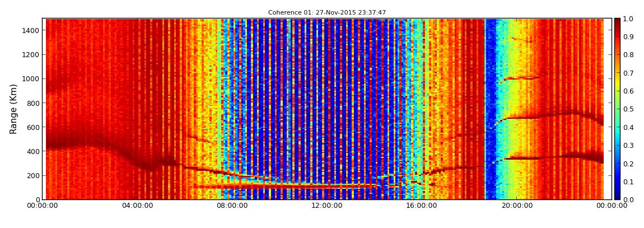The image size is (644, 228).
Task: Click the solid blue vertical band near 19:00
Action: (x=491, y=109)
